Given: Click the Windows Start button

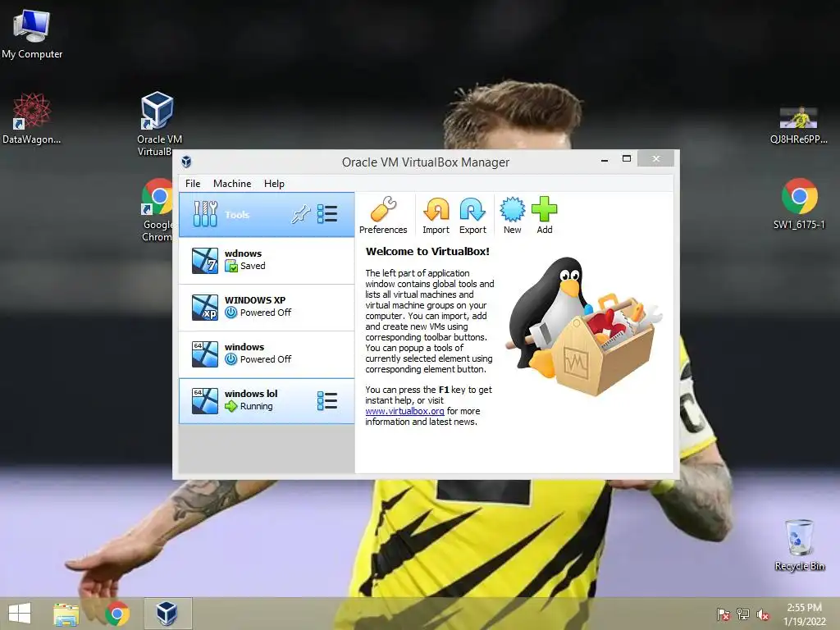Looking at the screenshot, I should [x=20, y=614].
